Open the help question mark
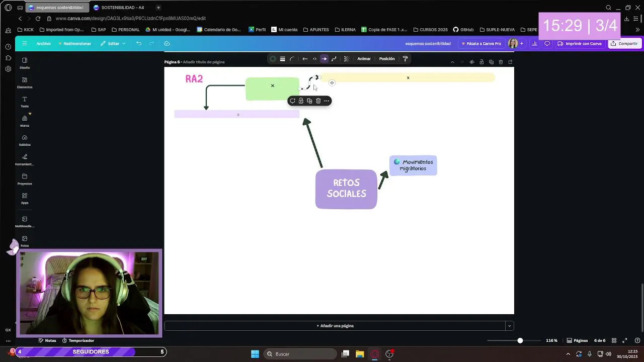644x362 pixels. pos(637,340)
